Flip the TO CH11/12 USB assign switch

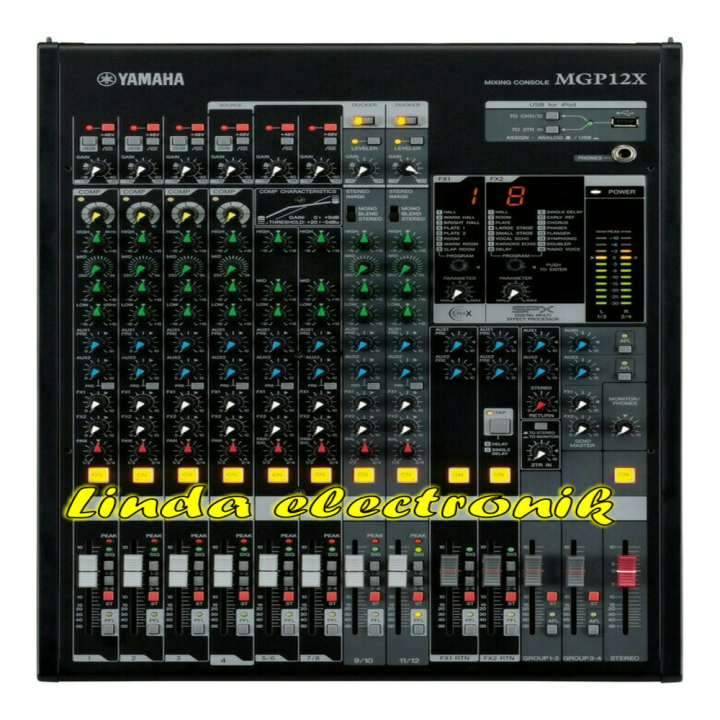point(552,116)
